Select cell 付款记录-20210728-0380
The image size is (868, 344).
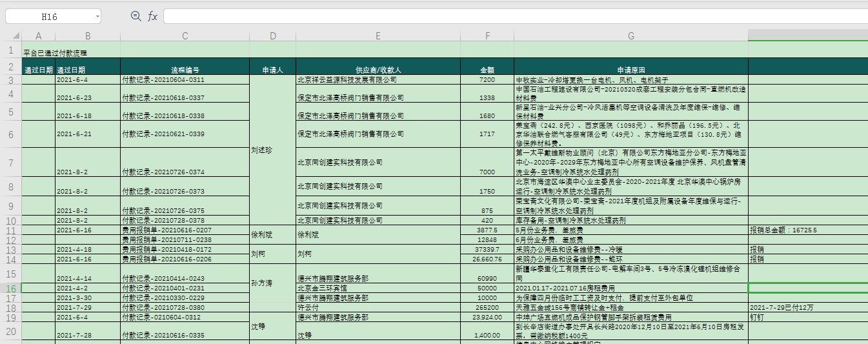tap(185, 308)
